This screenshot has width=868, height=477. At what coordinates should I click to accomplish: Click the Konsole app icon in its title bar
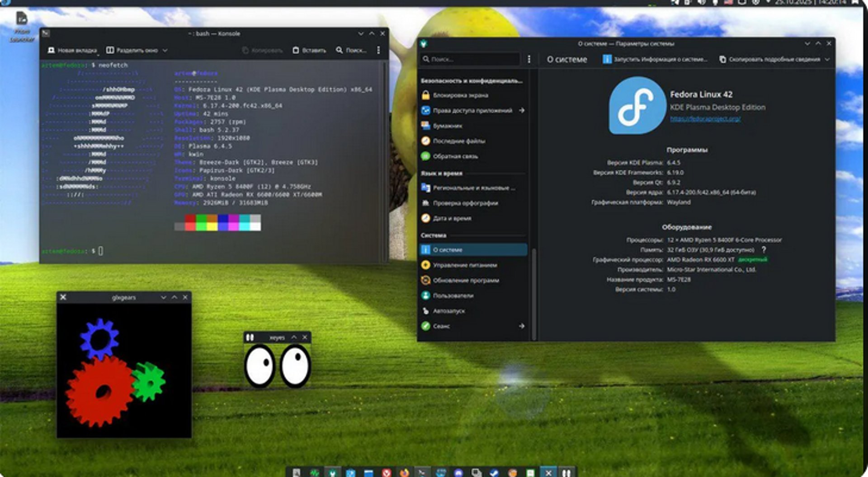tap(46, 33)
